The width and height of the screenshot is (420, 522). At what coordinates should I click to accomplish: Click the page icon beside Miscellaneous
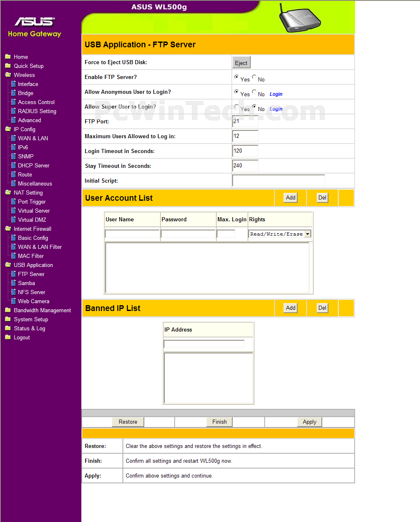click(x=14, y=183)
